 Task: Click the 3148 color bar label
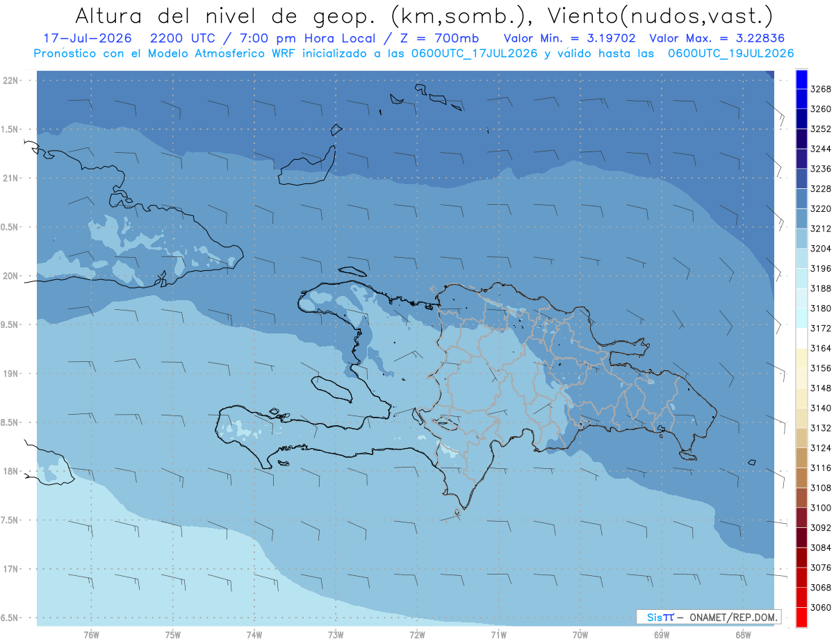(820, 388)
